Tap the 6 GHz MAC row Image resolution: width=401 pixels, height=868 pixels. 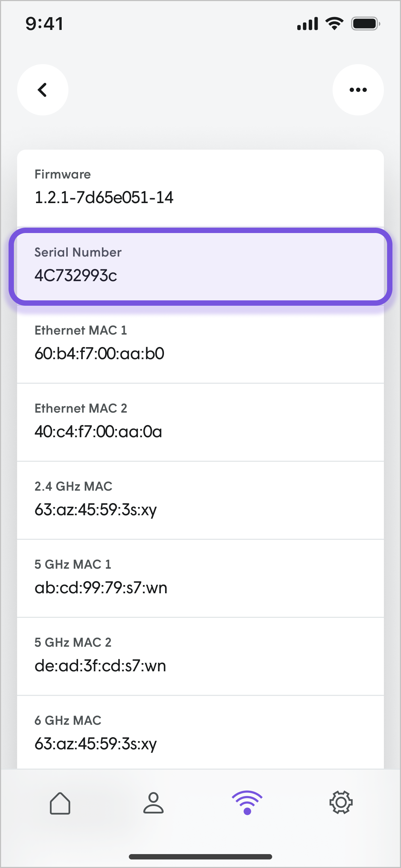pos(201,732)
